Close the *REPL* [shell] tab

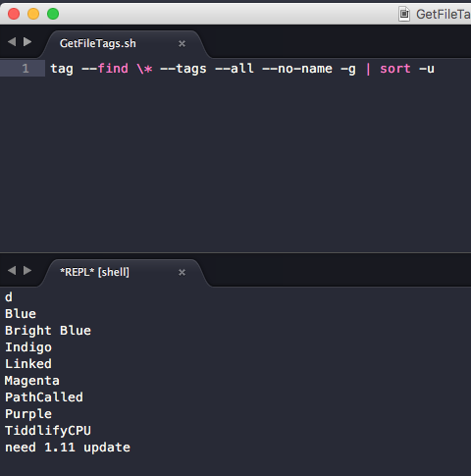click(182, 272)
